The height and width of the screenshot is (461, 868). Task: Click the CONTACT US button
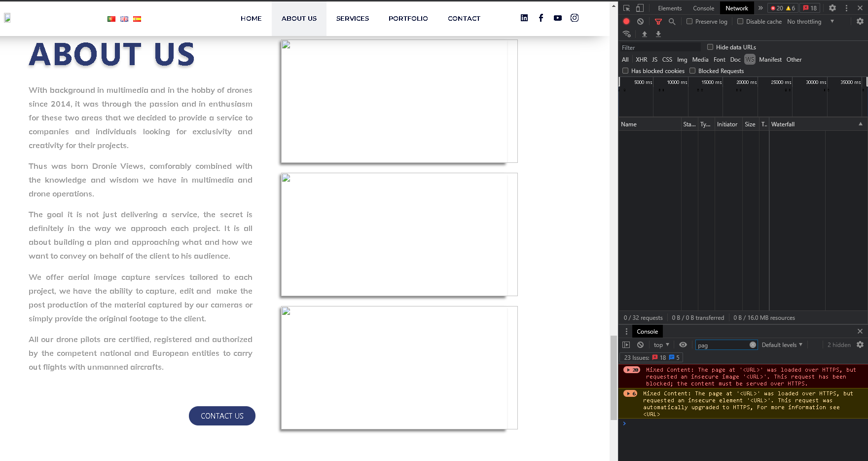click(x=222, y=416)
